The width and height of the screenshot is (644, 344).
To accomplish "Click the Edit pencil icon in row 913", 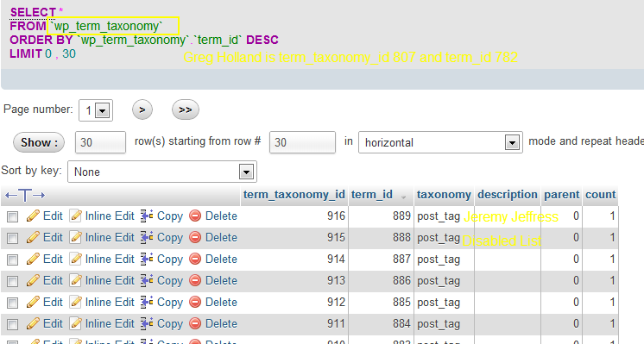I will [x=33, y=280].
